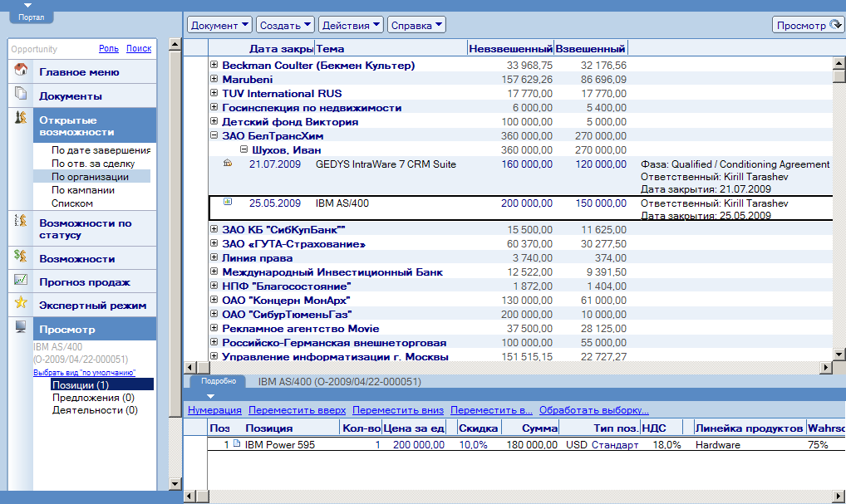Click opportunities list scroll-down arrow

[839, 355]
